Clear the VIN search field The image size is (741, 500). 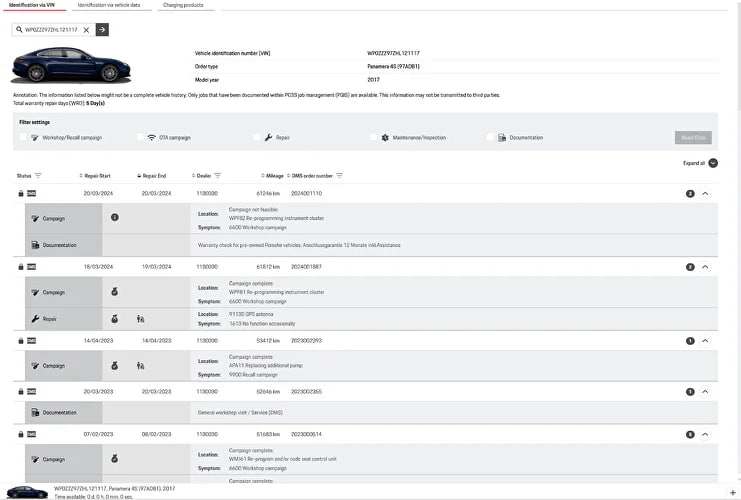86,30
